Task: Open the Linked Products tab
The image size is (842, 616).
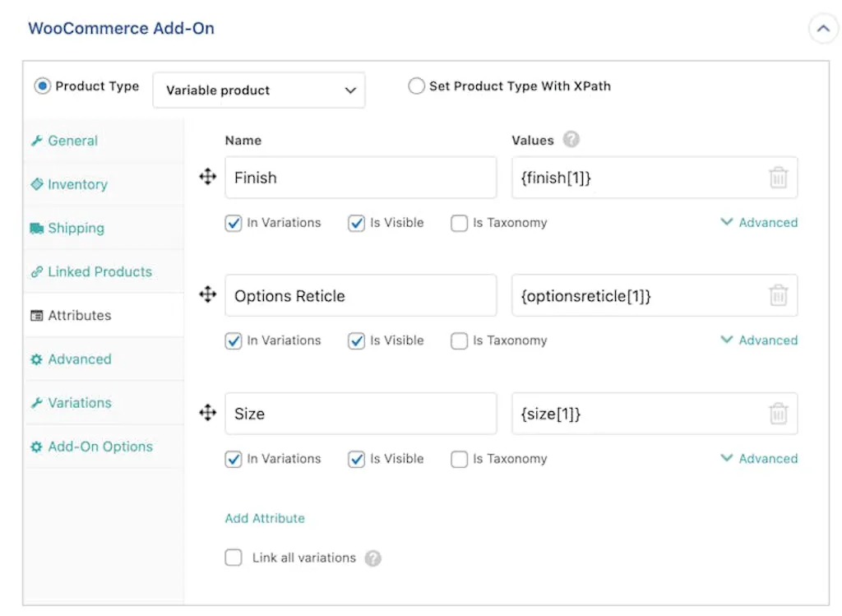Action: (104, 271)
